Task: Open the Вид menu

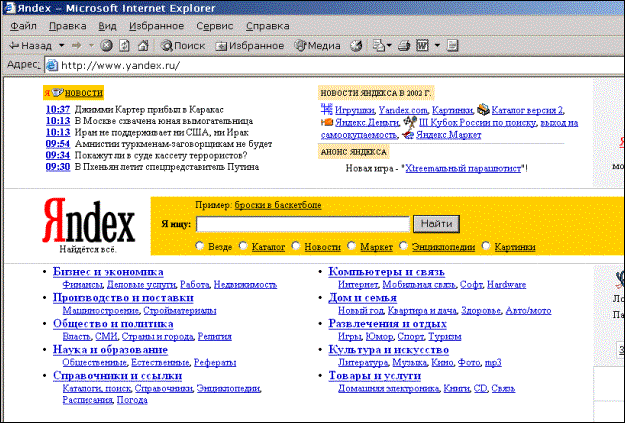Action: pos(107,26)
